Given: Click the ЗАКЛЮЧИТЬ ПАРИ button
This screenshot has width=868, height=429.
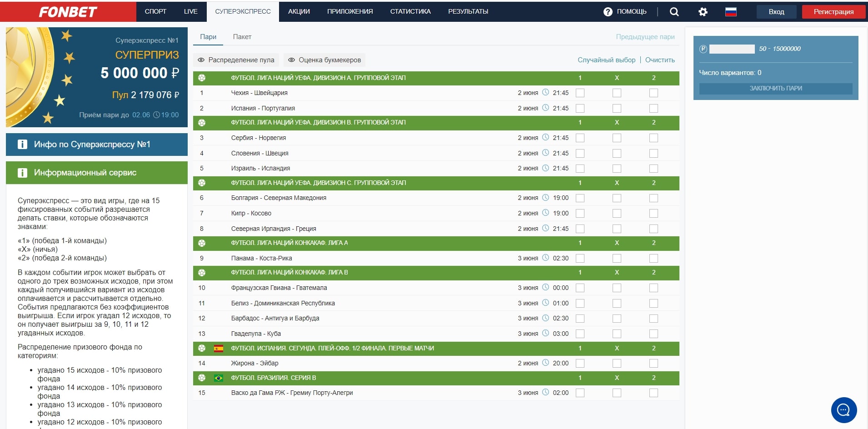Looking at the screenshot, I should click(776, 88).
